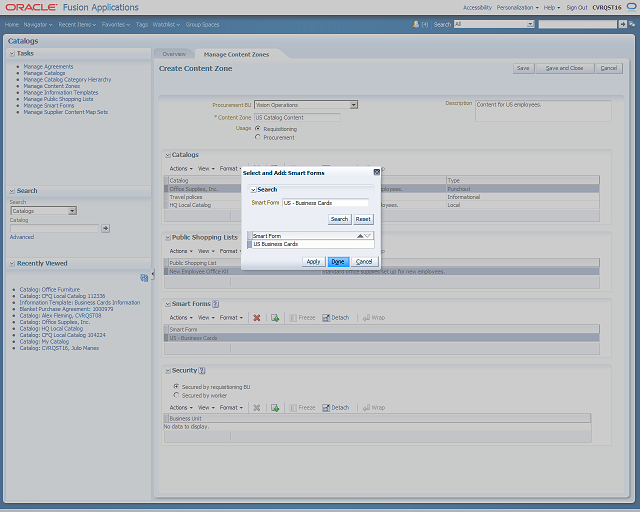Open Actions menu in Smart Forms toolbar
The height and width of the screenshot is (512, 640).
[181, 318]
